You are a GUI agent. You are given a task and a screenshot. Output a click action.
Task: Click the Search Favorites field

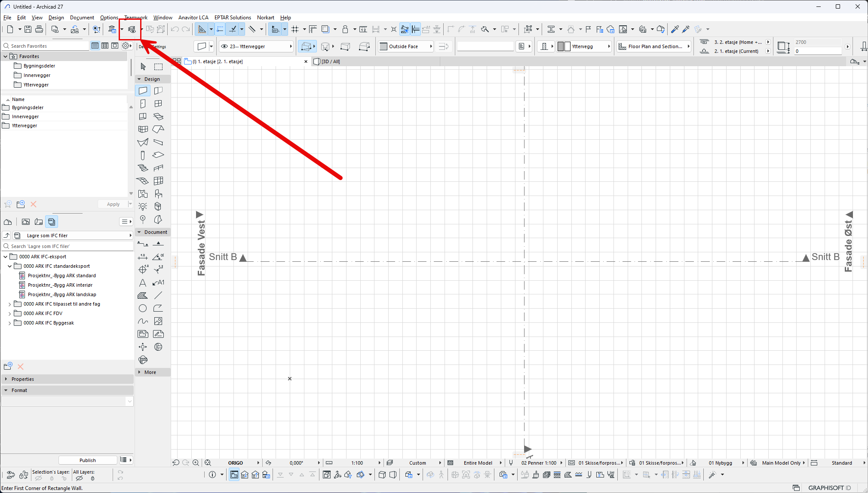point(47,46)
